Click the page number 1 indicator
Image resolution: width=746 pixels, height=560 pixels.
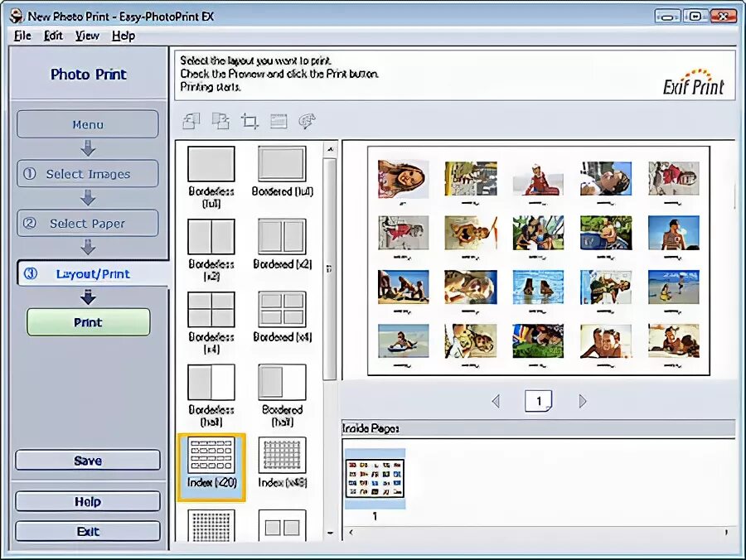(x=539, y=401)
